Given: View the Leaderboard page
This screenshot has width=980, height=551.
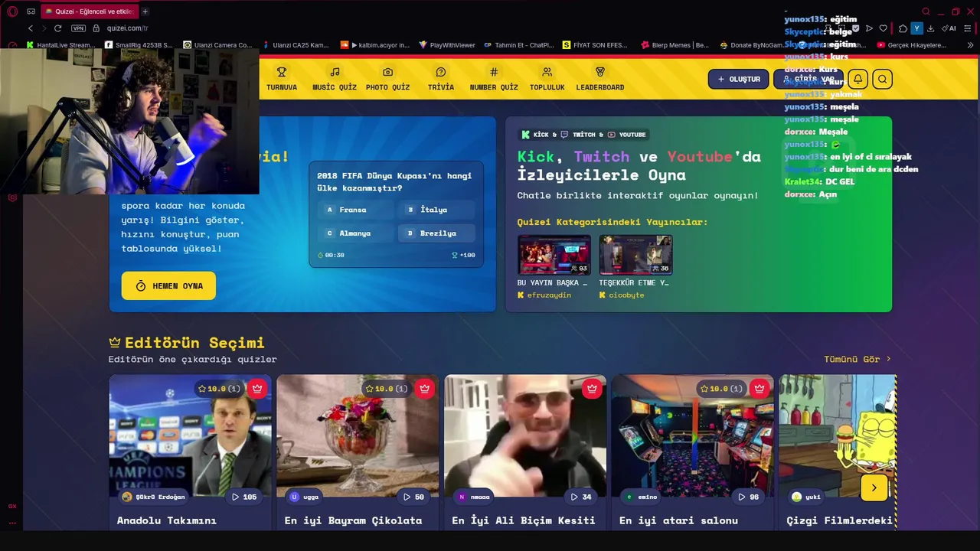Looking at the screenshot, I should (x=599, y=79).
